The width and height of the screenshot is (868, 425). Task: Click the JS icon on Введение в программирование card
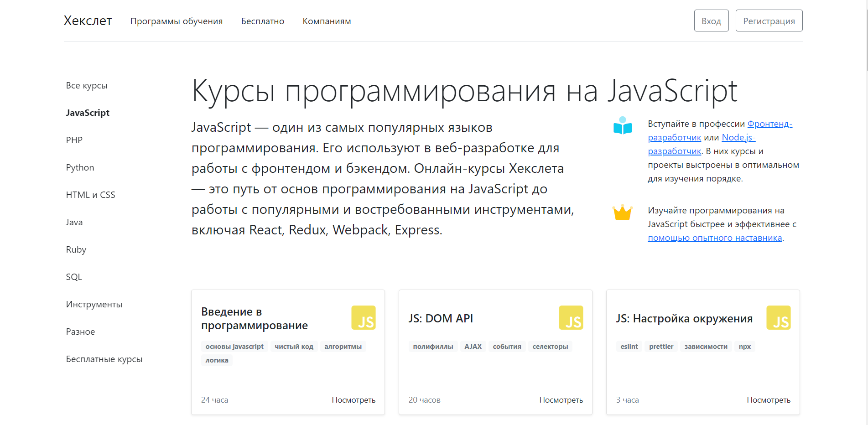363,318
